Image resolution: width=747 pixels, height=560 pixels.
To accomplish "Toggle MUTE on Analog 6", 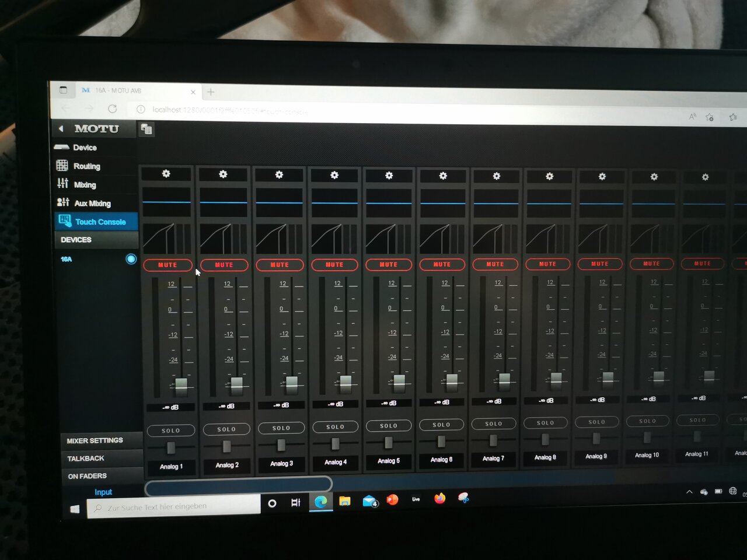I will 442,265.
